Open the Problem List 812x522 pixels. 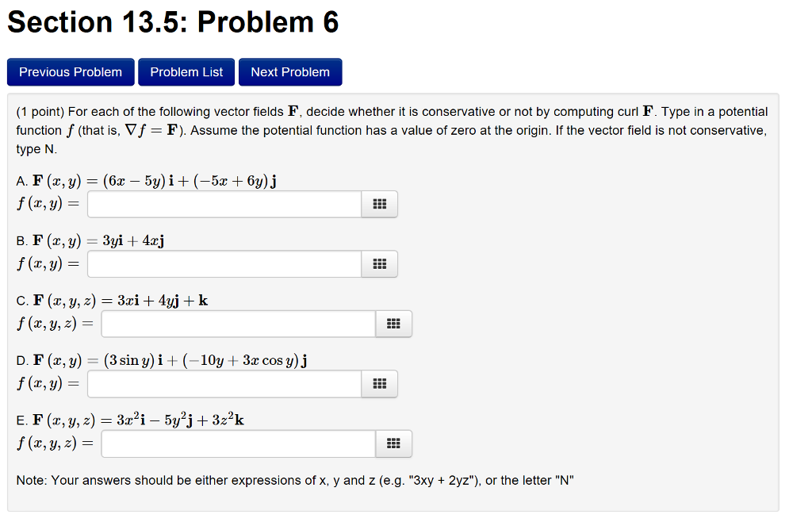pos(186,71)
